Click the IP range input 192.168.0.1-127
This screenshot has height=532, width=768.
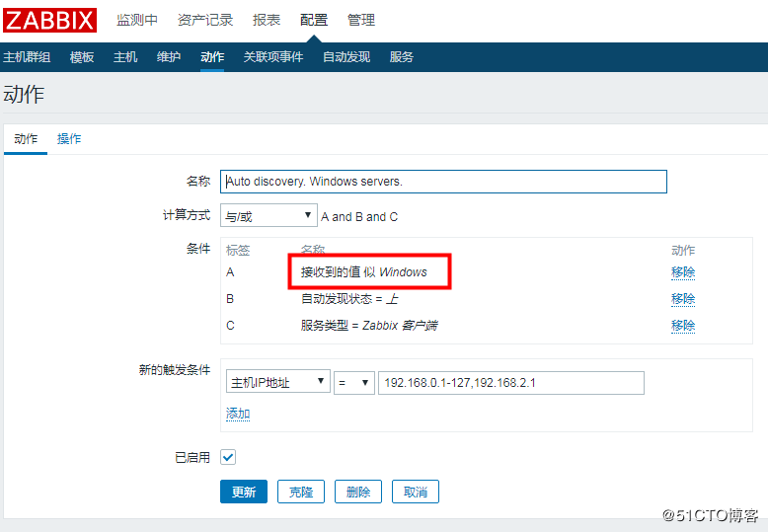click(511, 383)
